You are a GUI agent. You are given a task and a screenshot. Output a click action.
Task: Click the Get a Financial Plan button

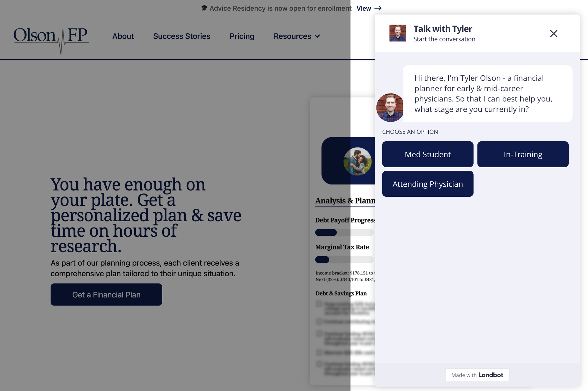click(106, 295)
